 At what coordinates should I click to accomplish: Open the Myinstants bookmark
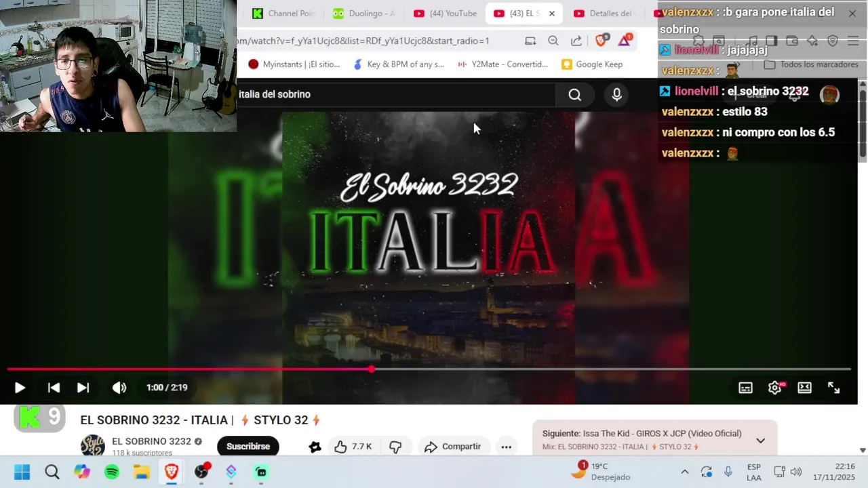[294, 64]
